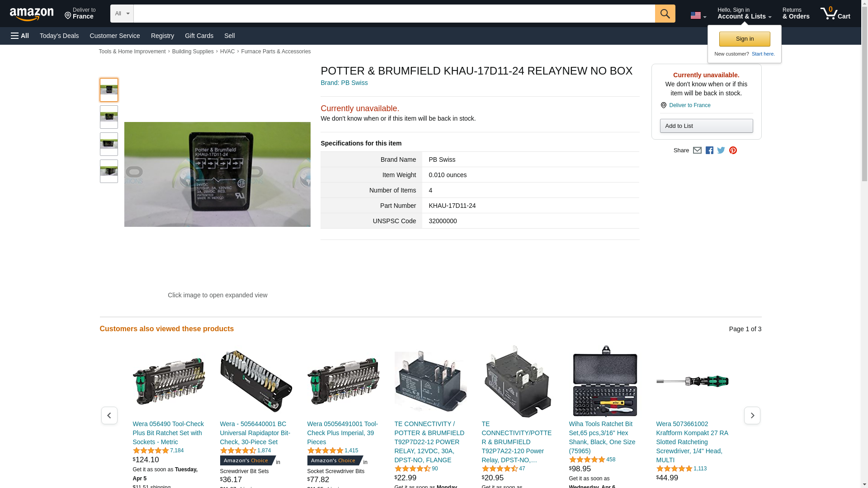Viewport: 868px width, 488px height.
Task: Expand Account & Lists dropdown
Action: (744, 14)
